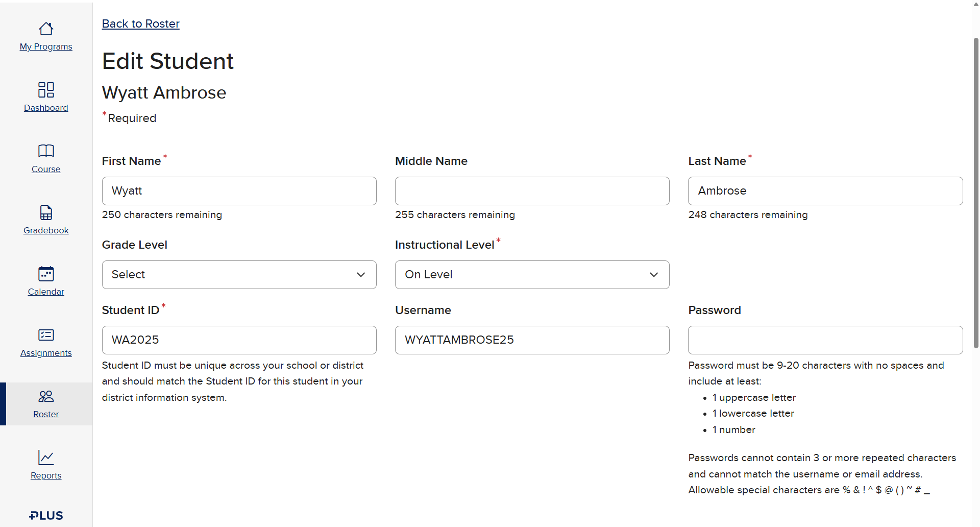Go to the Reports menu label
The height and width of the screenshot is (527, 980).
point(46,475)
